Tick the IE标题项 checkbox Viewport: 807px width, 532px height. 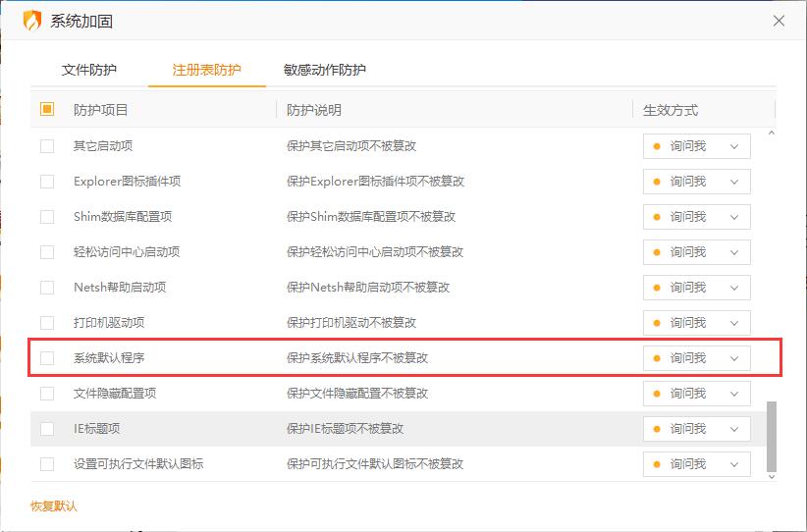click(x=47, y=429)
